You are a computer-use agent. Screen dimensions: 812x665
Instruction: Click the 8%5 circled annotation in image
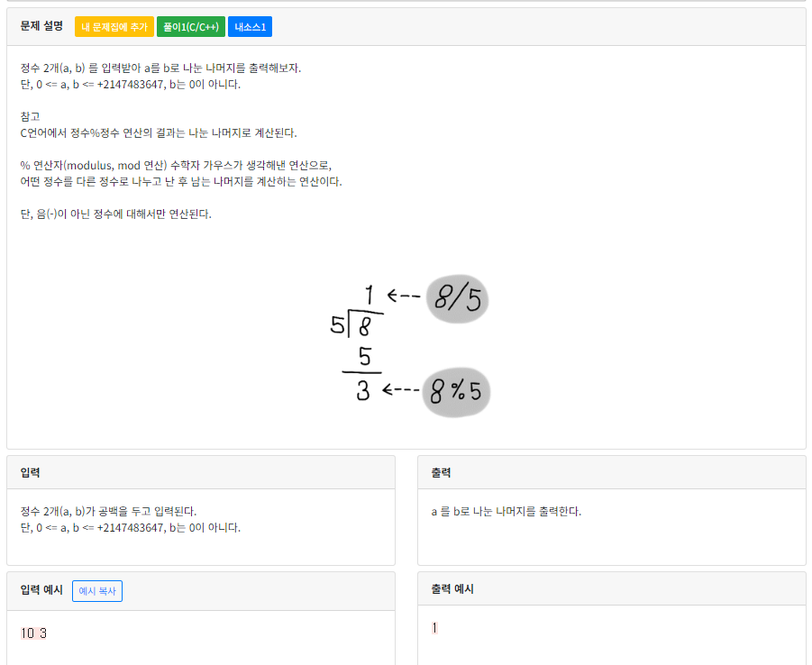[456, 391]
